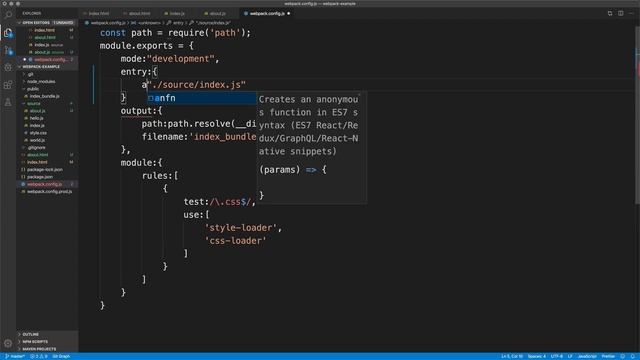Open the Extensions view icon
Viewport: 640px width, 360px height.
tap(8, 85)
